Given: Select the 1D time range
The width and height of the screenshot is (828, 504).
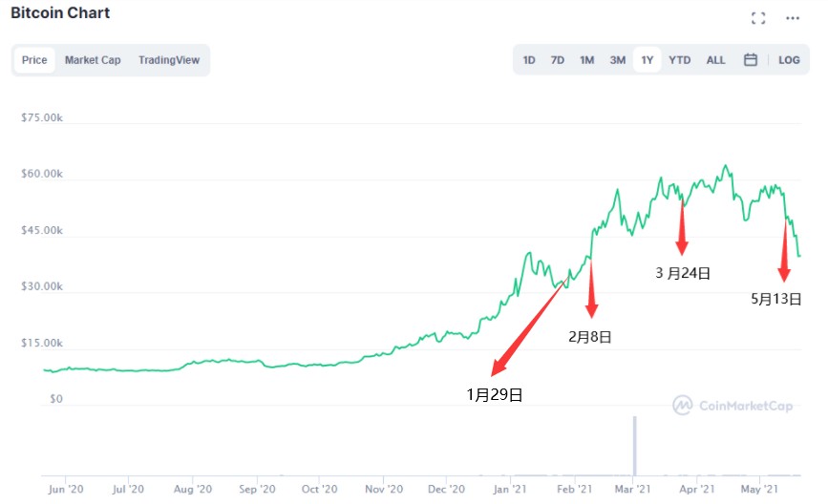Looking at the screenshot, I should 529,60.
